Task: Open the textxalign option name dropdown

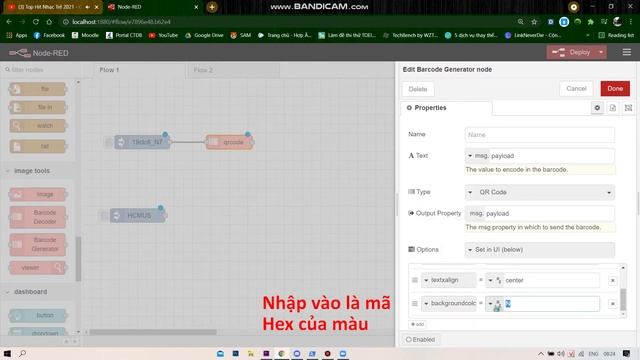Action: click(448, 280)
